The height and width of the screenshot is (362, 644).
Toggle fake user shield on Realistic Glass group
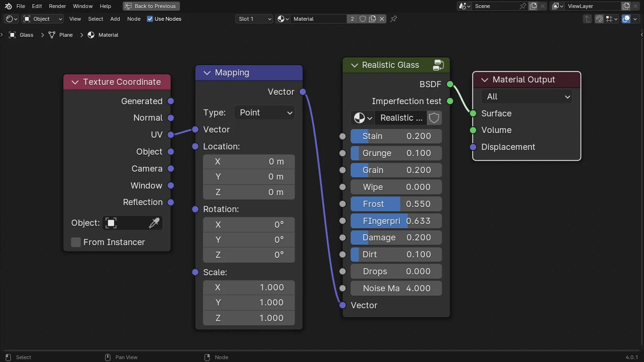coord(434,118)
